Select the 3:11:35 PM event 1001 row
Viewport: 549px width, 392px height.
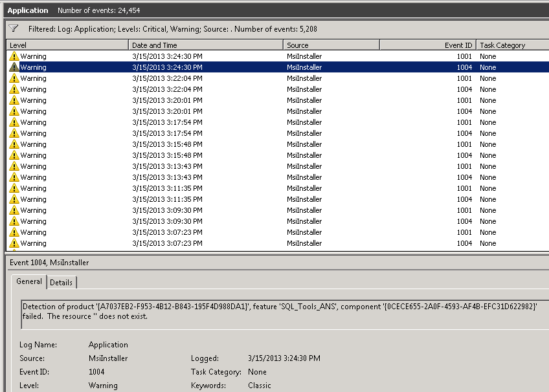pyautogui.click(x=194, y=188)
